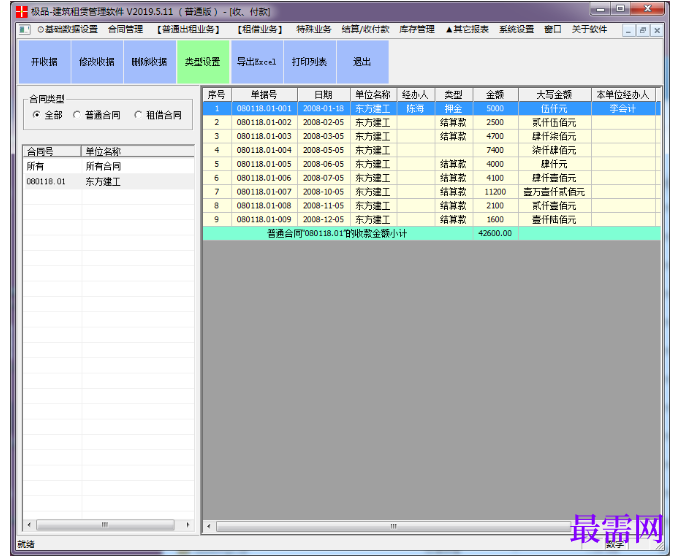682x560 pixels.
Task: Open the 特殊业务 menu
Action: pyautogui.click(x=314, y=30)
